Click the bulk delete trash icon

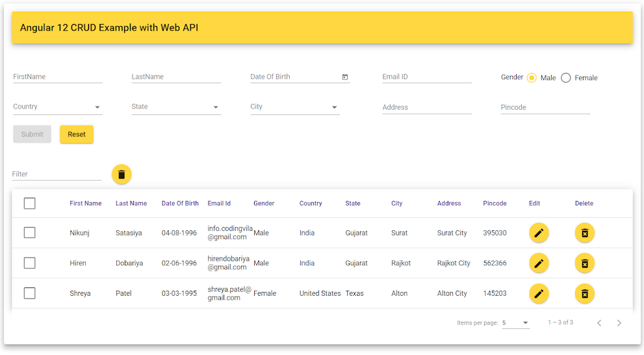122,174
